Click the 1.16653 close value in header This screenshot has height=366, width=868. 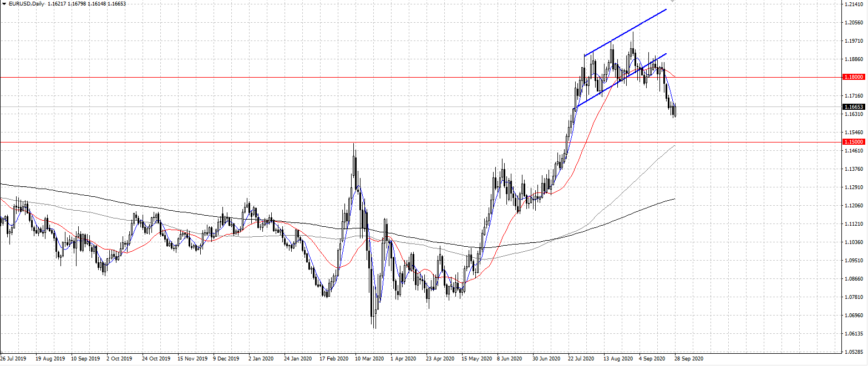[114, 4]
